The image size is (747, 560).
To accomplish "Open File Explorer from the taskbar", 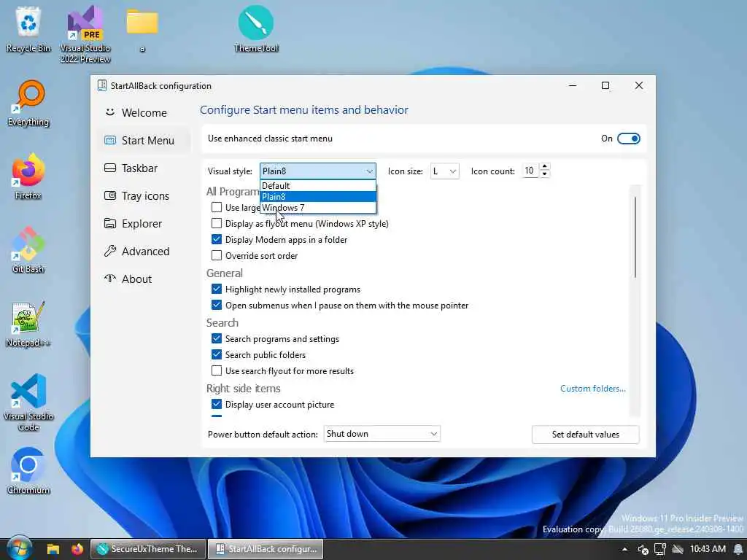I will point(53,549).
